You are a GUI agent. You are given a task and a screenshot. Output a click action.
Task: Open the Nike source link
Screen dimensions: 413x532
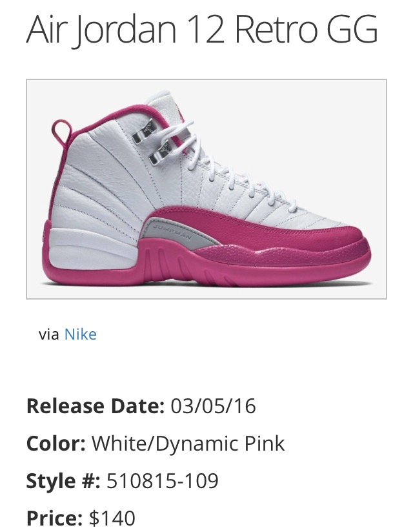point(81,334)
